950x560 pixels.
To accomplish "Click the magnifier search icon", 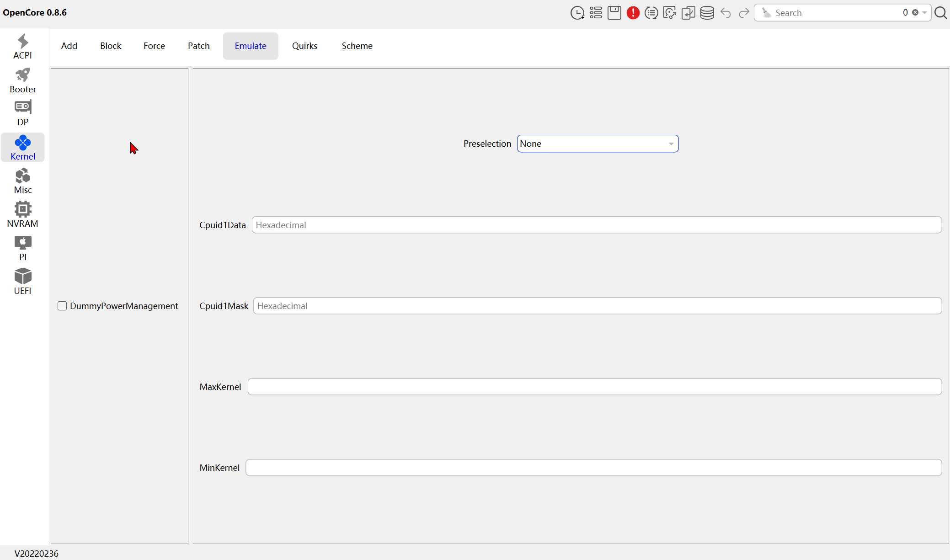I will [940, 13].
